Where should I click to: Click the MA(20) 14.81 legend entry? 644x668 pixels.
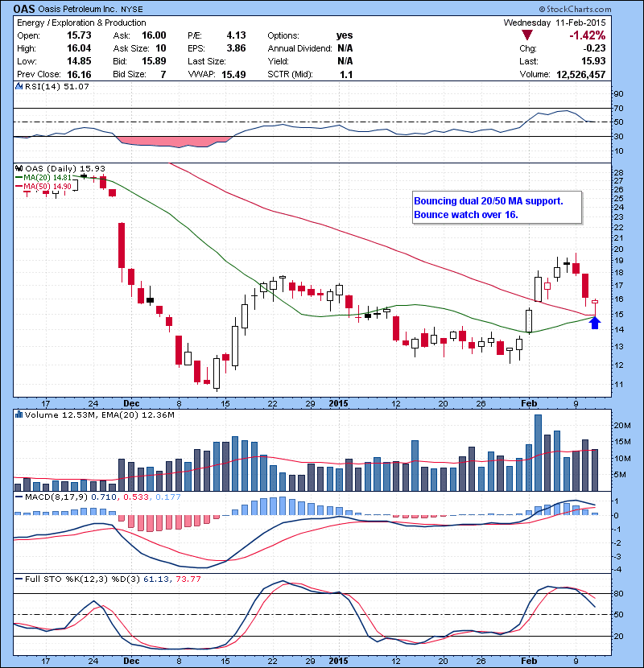click(43, 177)
